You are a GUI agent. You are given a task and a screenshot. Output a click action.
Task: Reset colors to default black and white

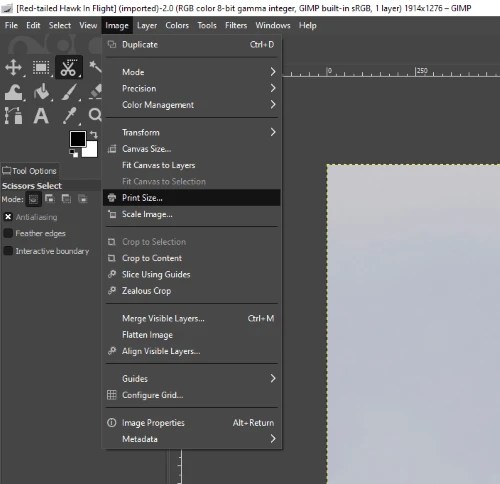click(74, 153)
